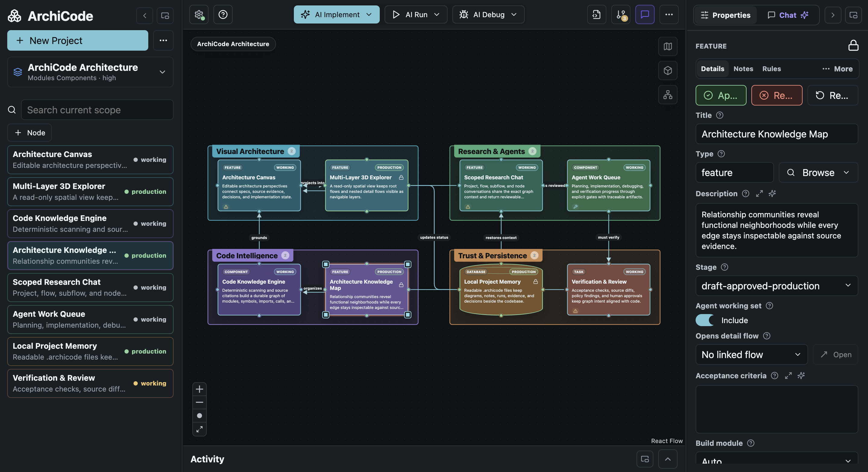The width and height of the screenshot is (868, 472).
Task: Open the help question mark icon in the toolbar
Action: click(x=223, y=14)
